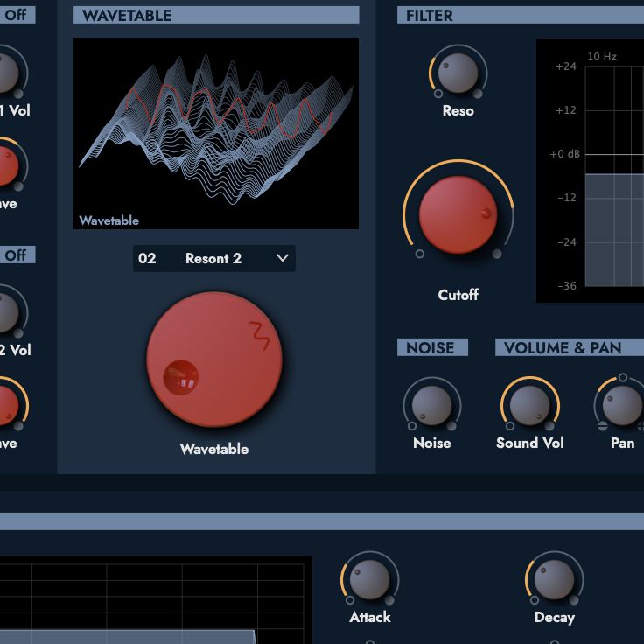Click the '+24' gain scale label
644x644 pixels.
566,66
